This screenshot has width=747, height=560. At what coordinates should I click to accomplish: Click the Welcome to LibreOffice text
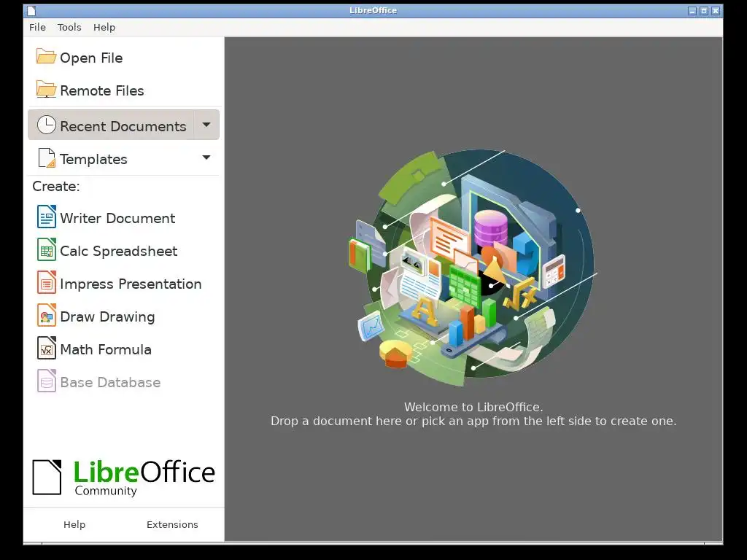pyautogui.click(x=473, y=407)
